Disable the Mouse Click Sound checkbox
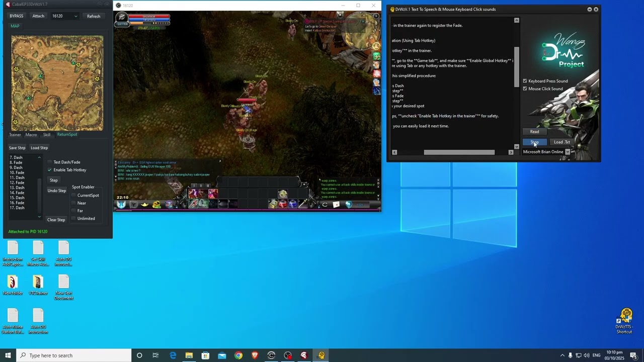This screenshot has height=362, width=644. (x=525, y=88)
